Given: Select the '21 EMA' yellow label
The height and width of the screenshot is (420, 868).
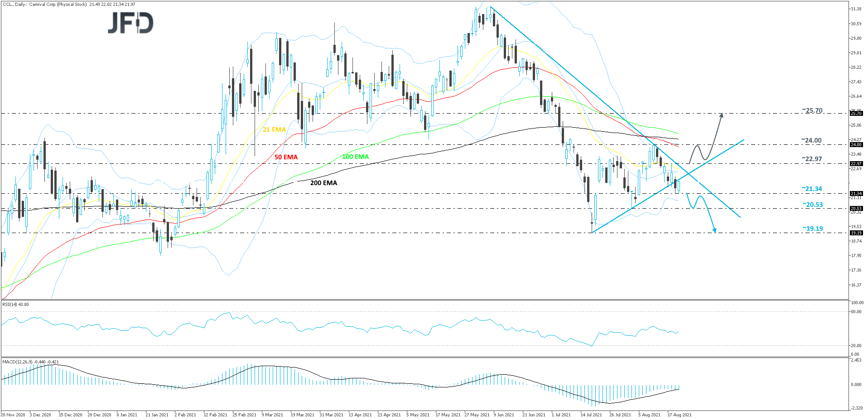Looking at the screenshot, I should coord(274,129).
